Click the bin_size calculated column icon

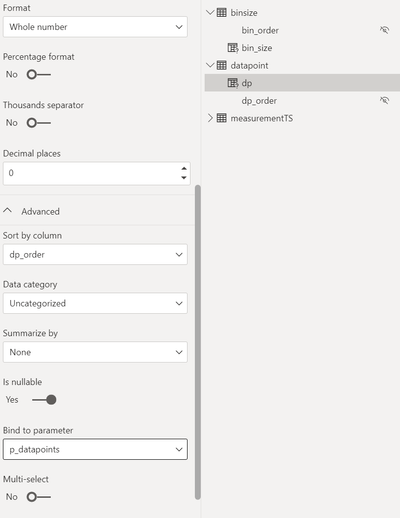233,48
